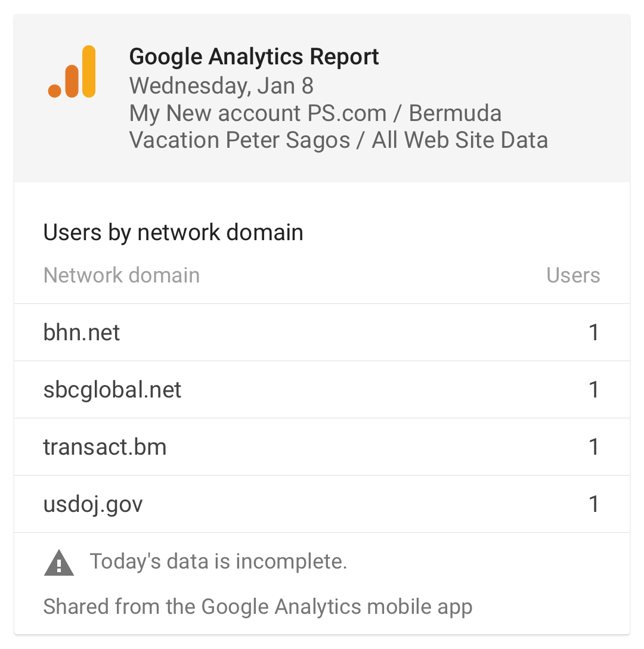Click the My New account PS.com text
The height and width of the screenshot is (649, 644).
tap(258, 113)
